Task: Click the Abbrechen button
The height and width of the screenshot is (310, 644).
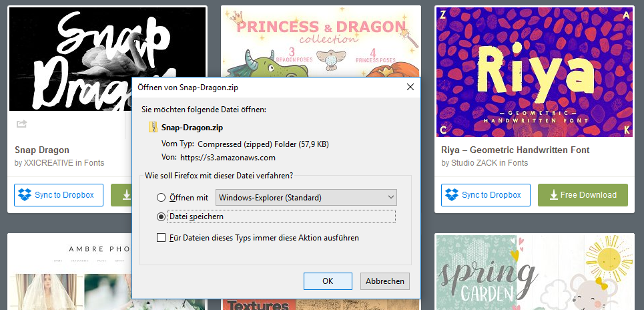Action: click(385, 281)
